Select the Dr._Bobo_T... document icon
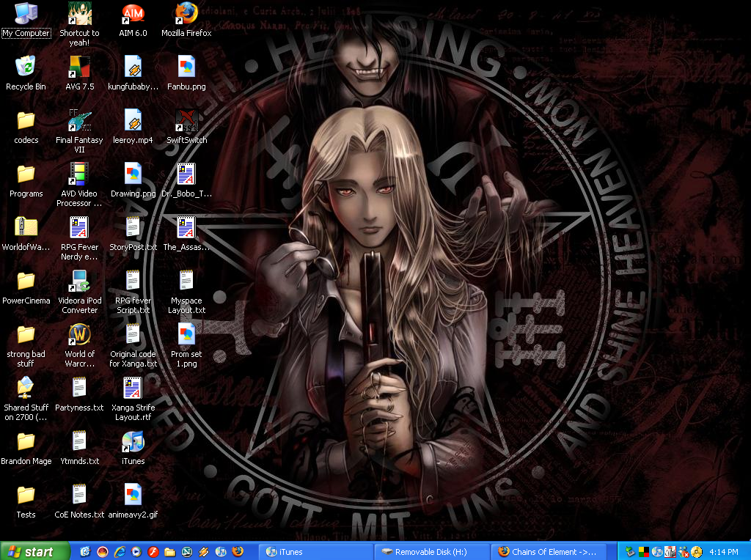This screenshot has height=560, width=751. tap(186, 180)
